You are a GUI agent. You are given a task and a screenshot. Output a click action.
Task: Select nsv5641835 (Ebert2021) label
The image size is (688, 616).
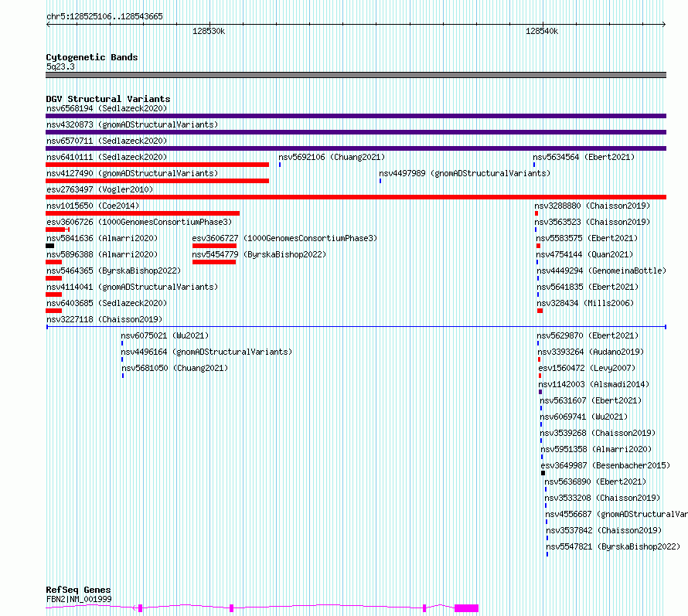[x=588, y=287]
